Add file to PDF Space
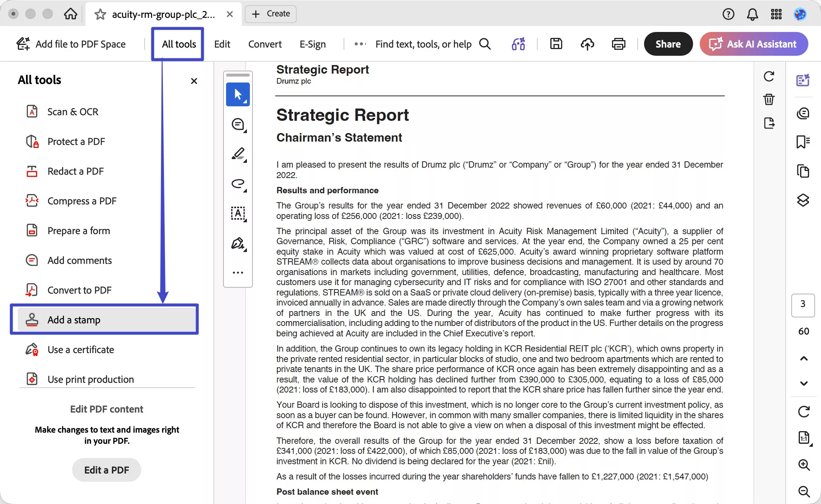821x504 pixels. [71, 44]
